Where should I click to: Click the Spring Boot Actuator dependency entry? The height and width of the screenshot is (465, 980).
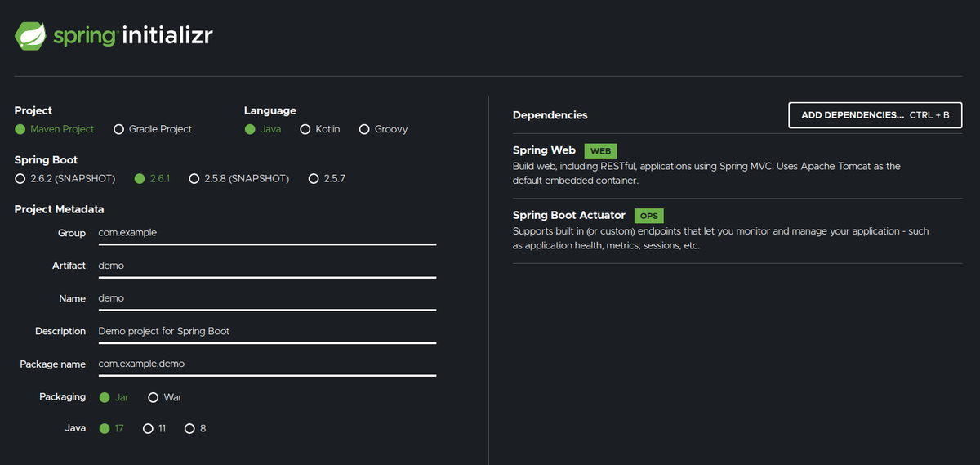(737, 231)
